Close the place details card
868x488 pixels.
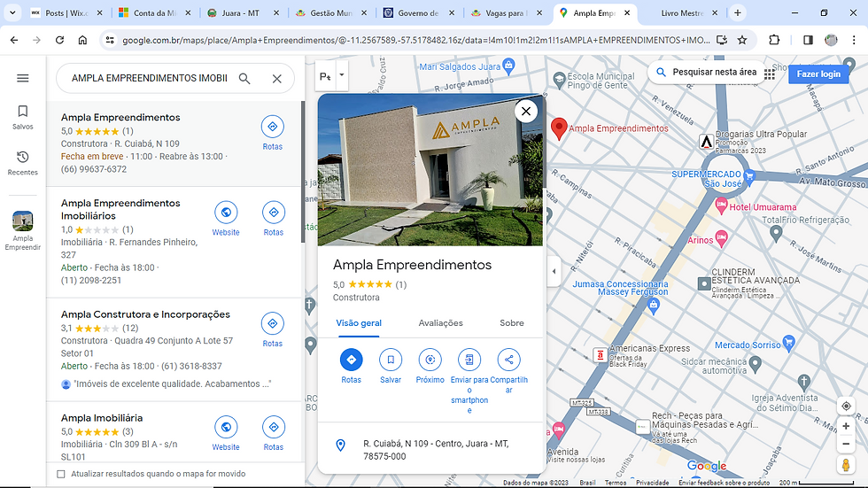[526, 112]
